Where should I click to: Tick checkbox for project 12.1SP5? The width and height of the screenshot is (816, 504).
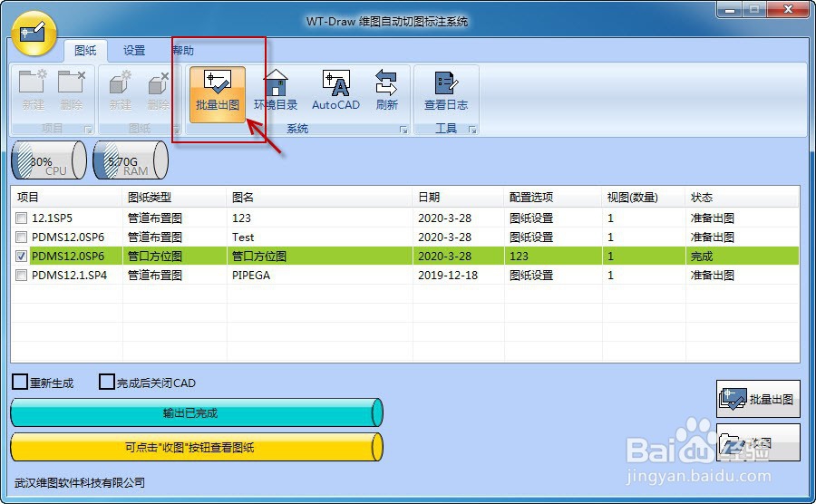22,218
